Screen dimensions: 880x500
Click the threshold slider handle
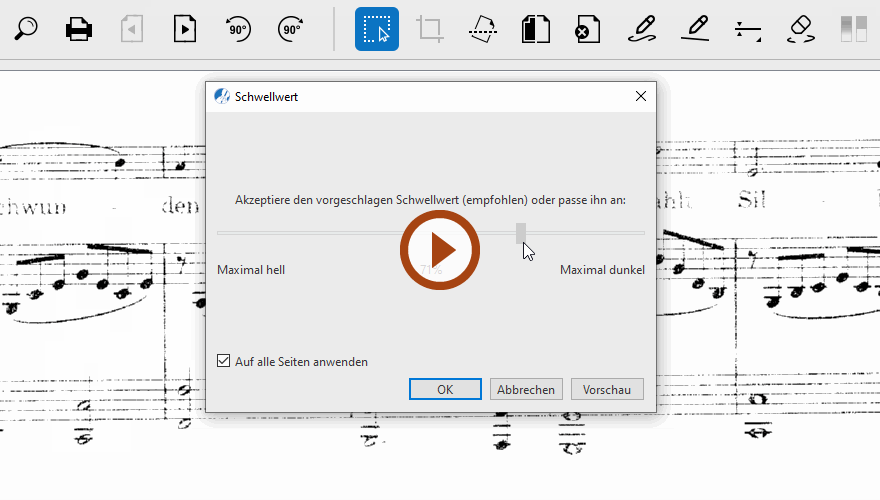click(x=521, y=233)
